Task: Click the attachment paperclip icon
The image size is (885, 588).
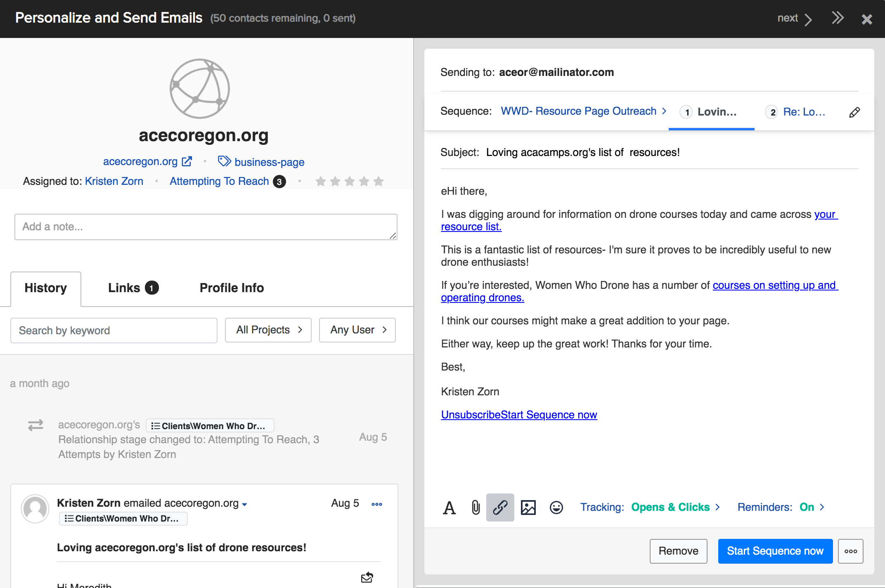Action: pyautogui.click(x=476, y=508)
